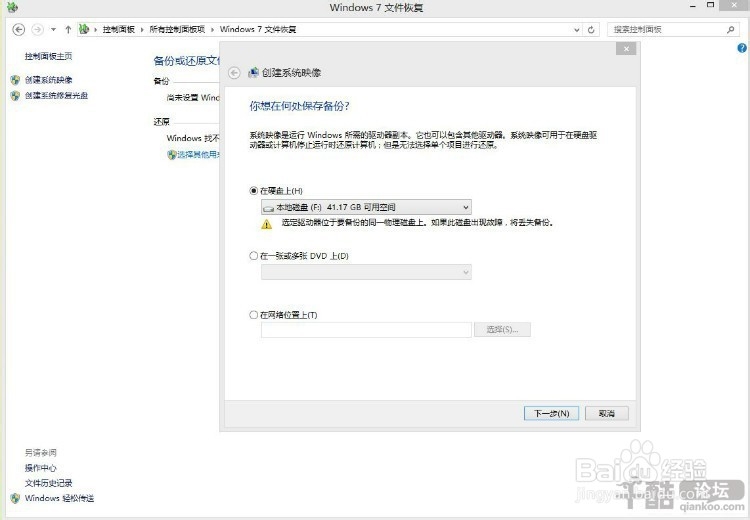Select the 在硬盘上(H) radio option

point(254,191)
